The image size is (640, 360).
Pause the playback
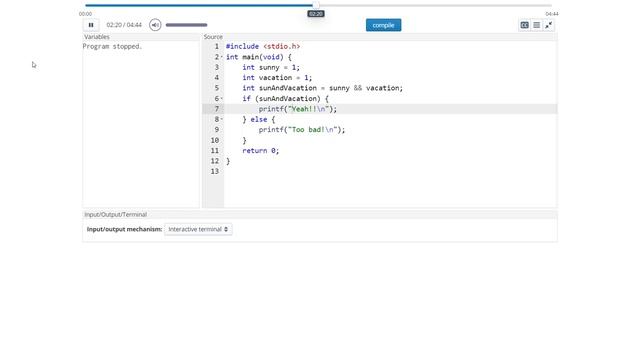point(91,25)
